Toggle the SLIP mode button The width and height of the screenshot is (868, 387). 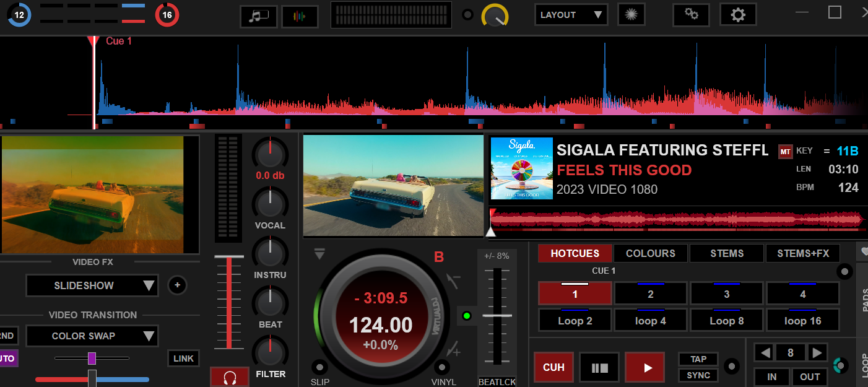(x=319, y=367)
